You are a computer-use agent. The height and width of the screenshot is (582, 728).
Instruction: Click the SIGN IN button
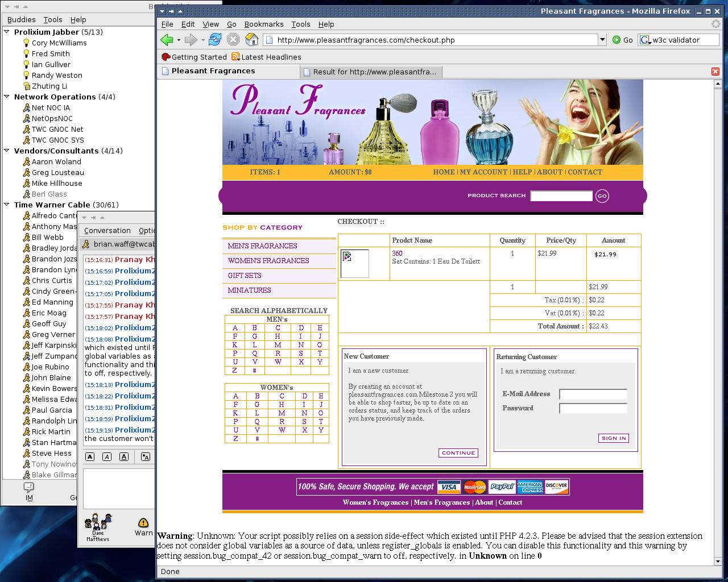coord(614,438)
